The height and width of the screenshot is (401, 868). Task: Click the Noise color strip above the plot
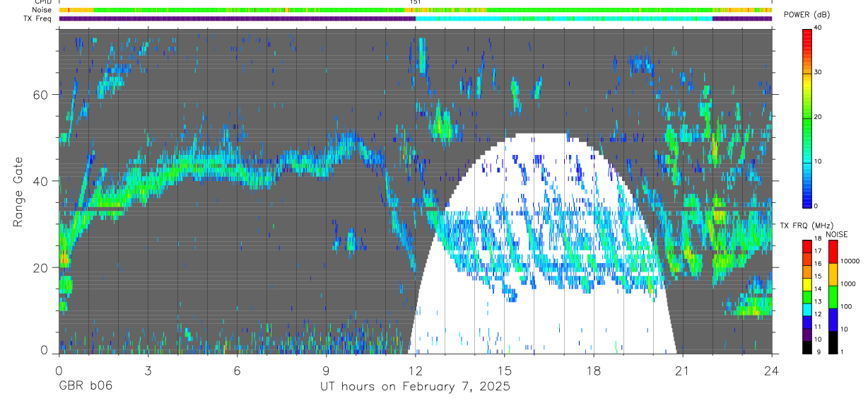(416, 10)
